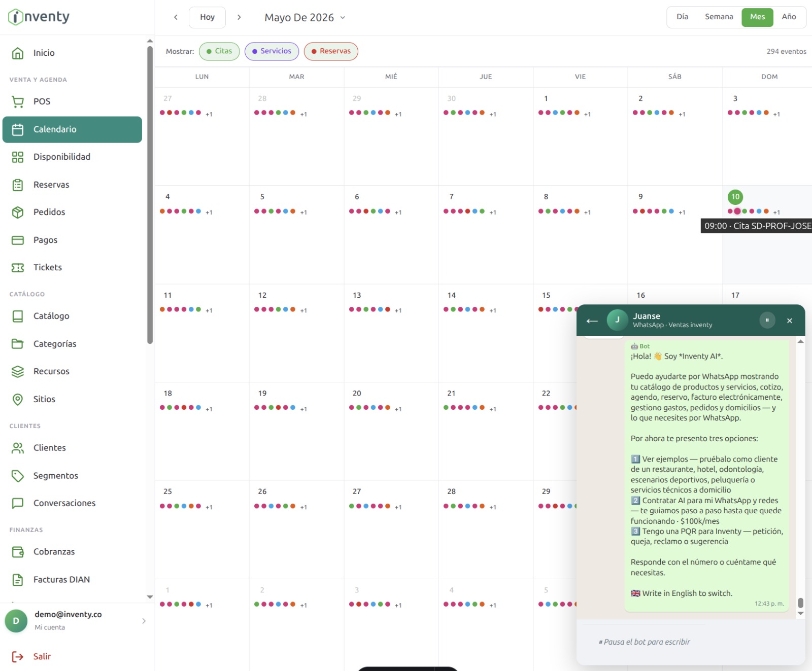Click the Inventy logo

pyautogui.click(x=39, y=17)
